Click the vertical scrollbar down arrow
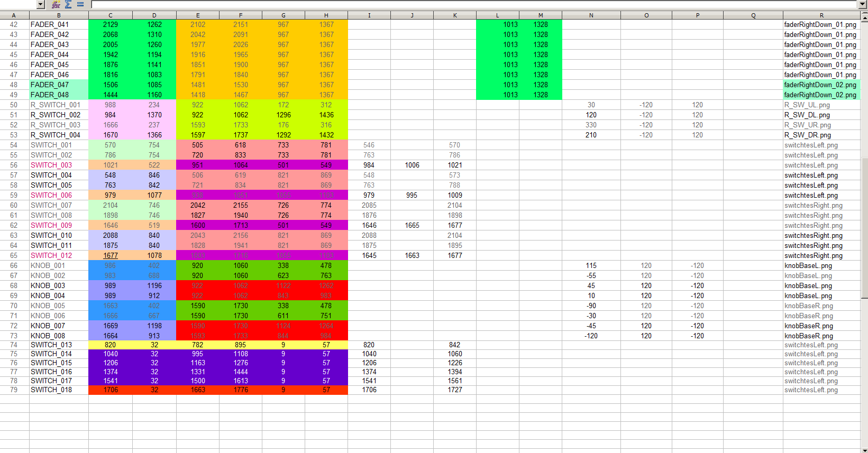Screen dimensions: 868x453 tap(864, 450)
